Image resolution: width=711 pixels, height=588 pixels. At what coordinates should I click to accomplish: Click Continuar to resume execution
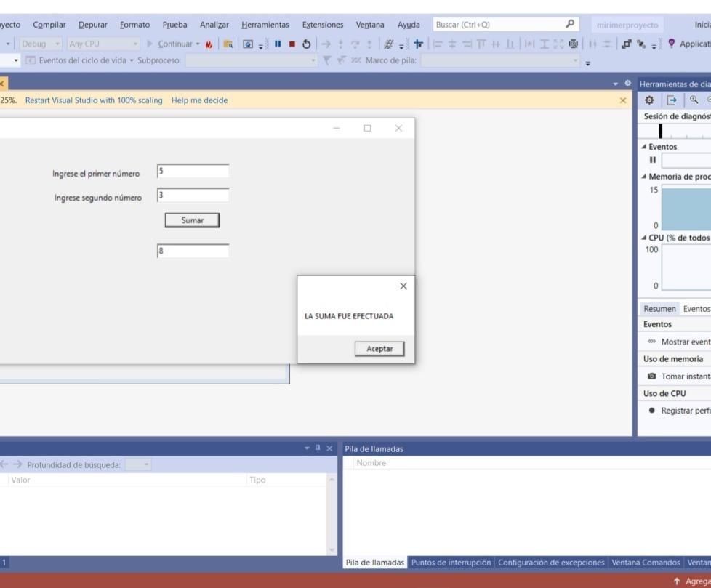tap(171, 44)
